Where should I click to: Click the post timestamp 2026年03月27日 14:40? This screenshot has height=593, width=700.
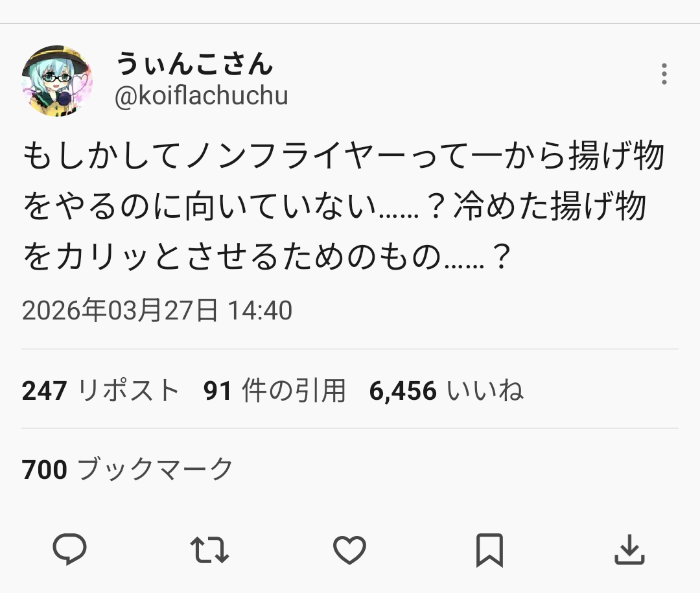coord(157,311)
